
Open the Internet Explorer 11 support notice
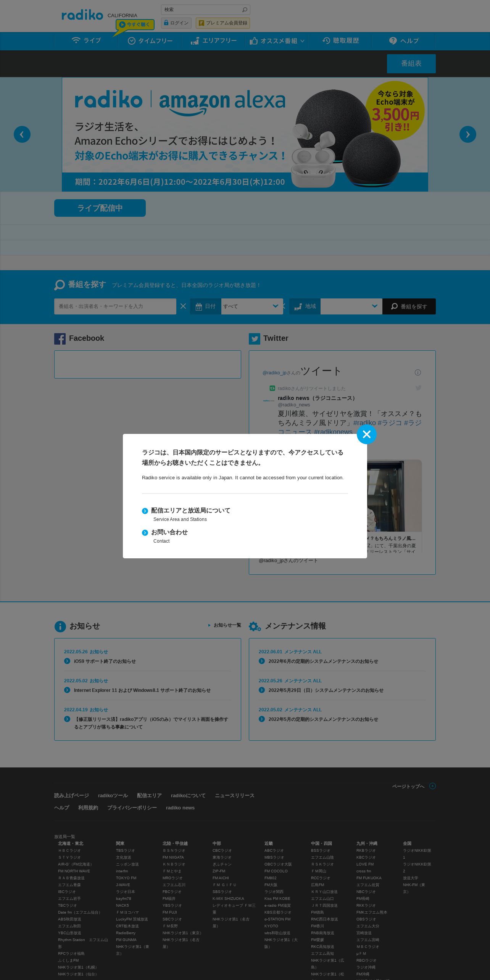click(x=142, y=690)
